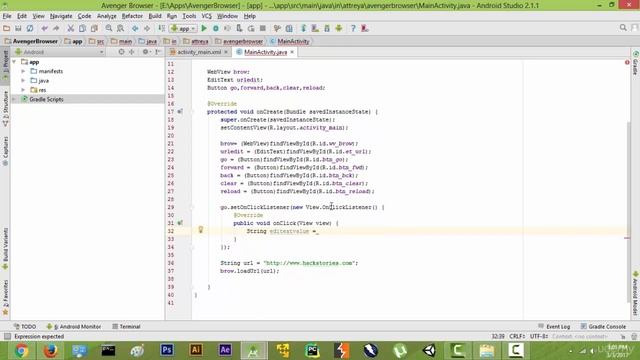Click the Save All toolbar icon
Image resolution: width=640 pixels, height=360 pixels.
pos(18,28)
